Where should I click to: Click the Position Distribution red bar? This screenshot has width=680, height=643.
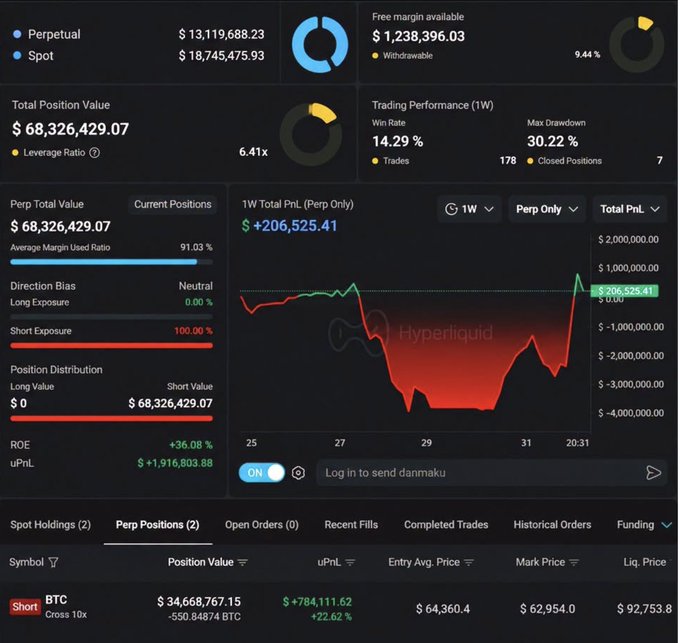[x=111, y=418]
